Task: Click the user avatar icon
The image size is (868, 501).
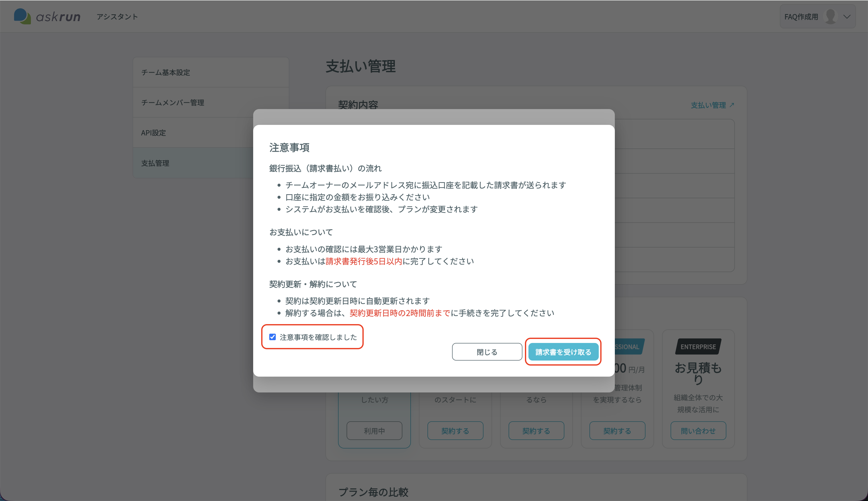Action: pos(831,16)
